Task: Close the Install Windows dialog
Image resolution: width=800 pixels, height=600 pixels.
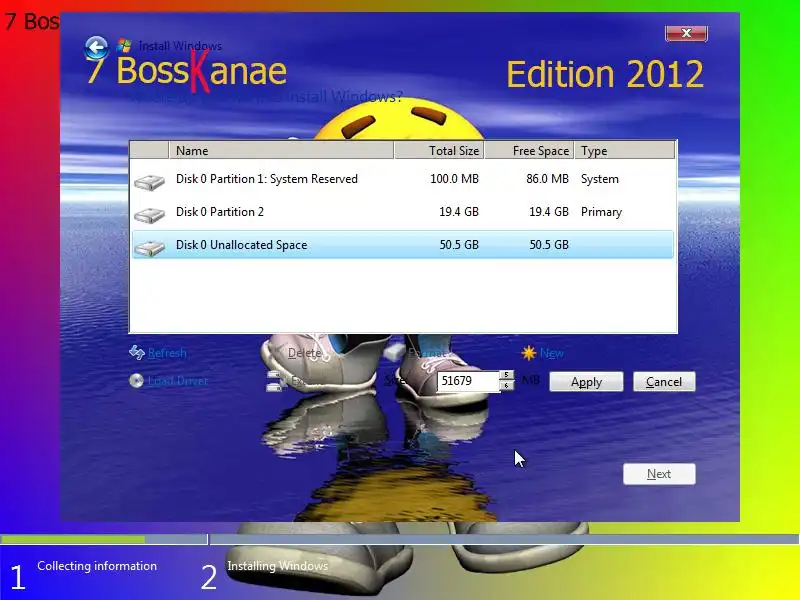Action: 686,33
